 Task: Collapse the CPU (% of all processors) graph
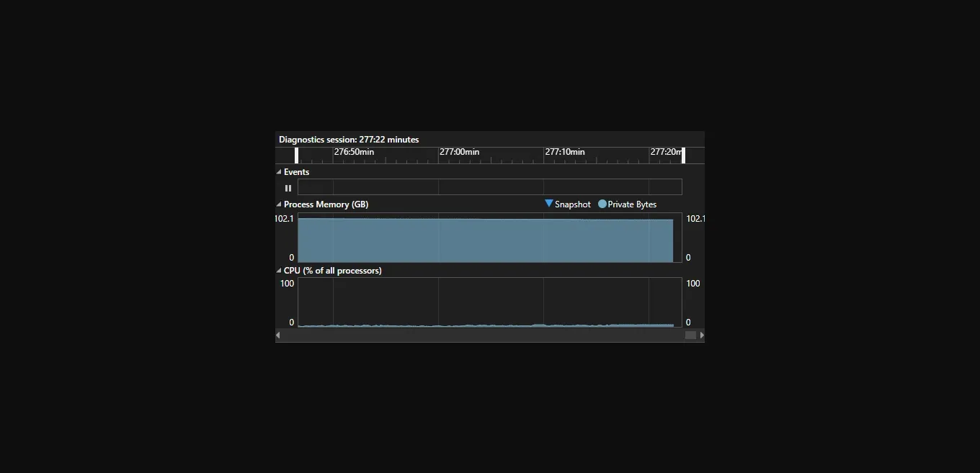[279, 271]
